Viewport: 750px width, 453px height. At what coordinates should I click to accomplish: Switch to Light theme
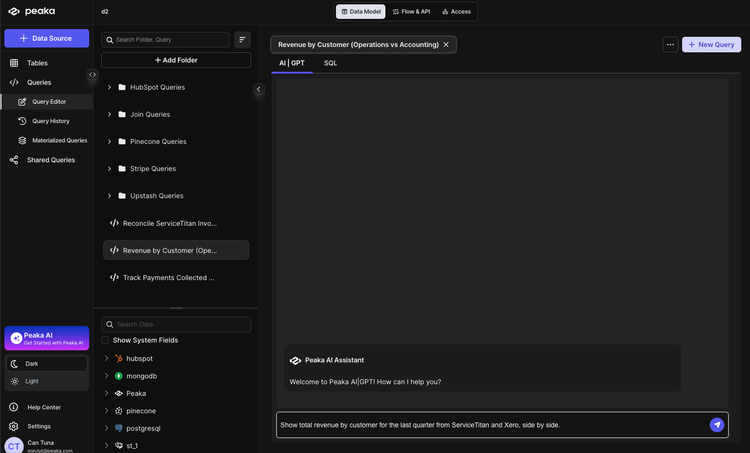(46, 381)
